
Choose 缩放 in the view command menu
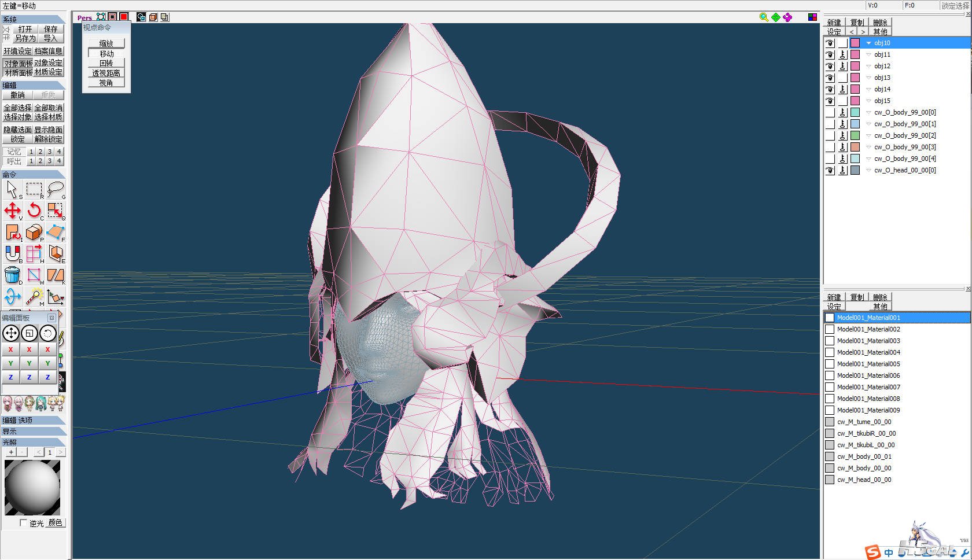tap(106, 43)
